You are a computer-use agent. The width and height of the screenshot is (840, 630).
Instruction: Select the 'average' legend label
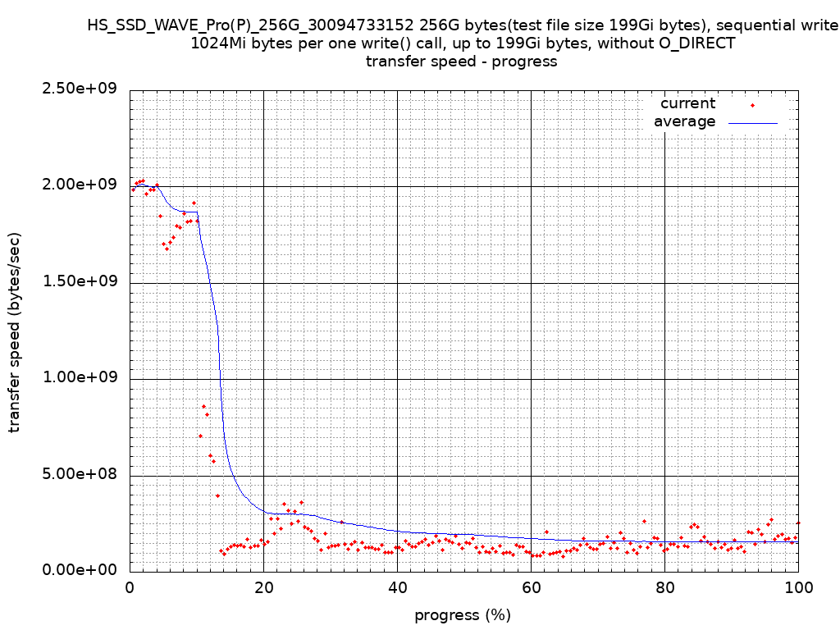tap(684, 122)
